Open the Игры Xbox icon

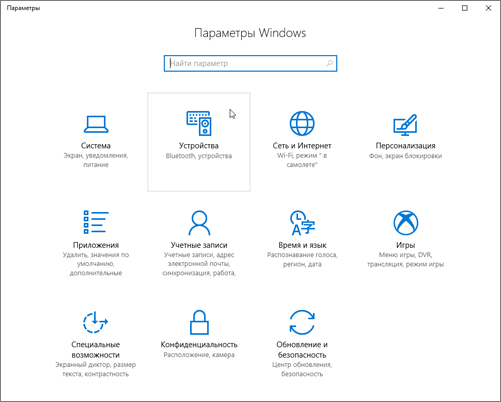point(405,222)
